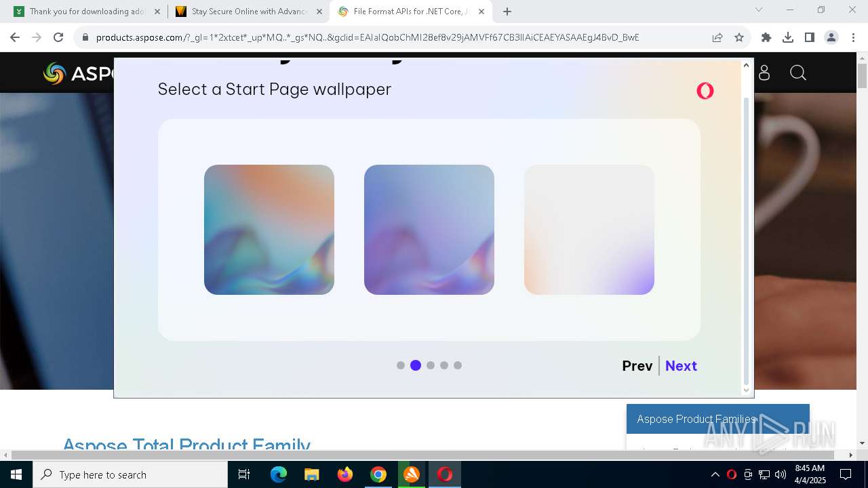Open the Aspose user account icon
Viewport: 868px width, 488px height.
coord(764,73)
